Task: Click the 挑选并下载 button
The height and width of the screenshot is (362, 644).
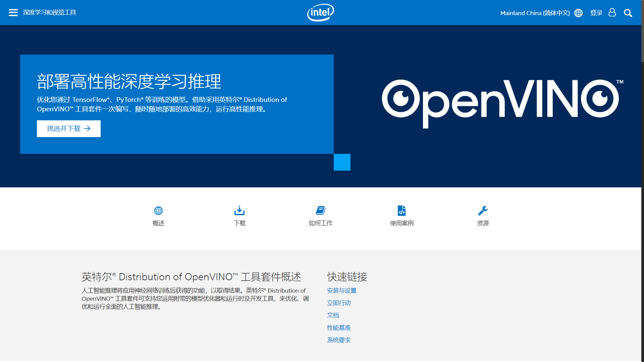Action: tap(68, 128)
